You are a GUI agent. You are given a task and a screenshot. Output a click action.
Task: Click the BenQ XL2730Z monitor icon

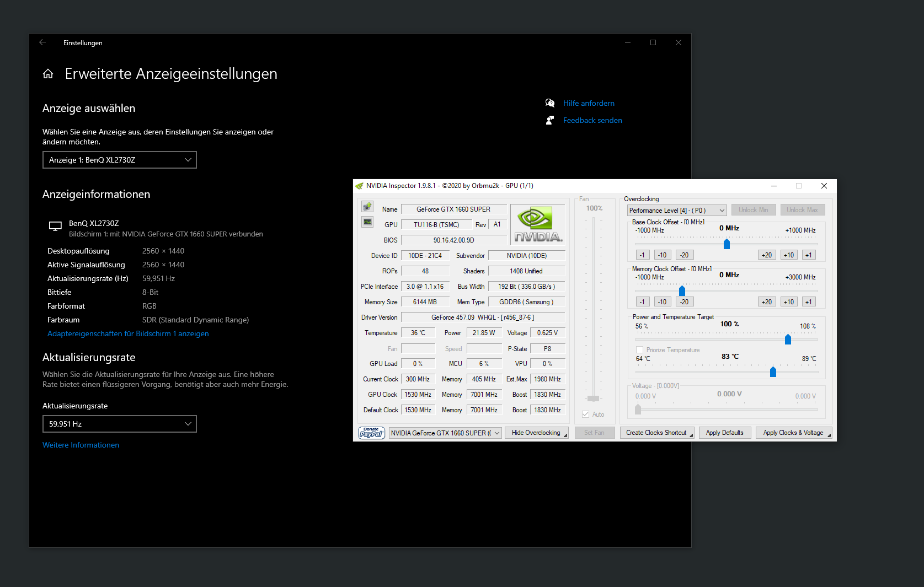(x=55, y=226)
